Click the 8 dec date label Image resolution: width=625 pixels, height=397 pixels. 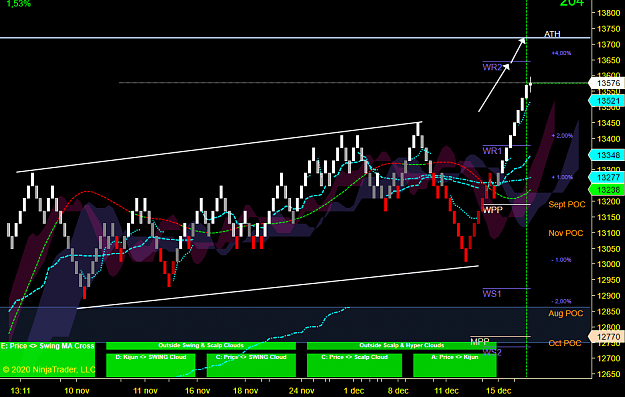coord(398,391)
